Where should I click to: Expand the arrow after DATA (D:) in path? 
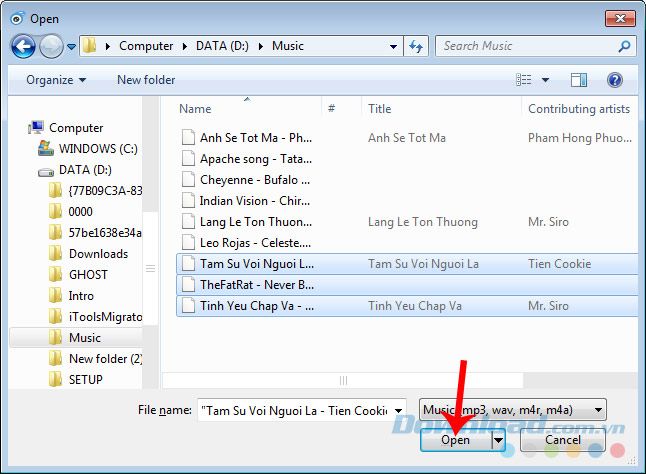(x=260, y=47)
